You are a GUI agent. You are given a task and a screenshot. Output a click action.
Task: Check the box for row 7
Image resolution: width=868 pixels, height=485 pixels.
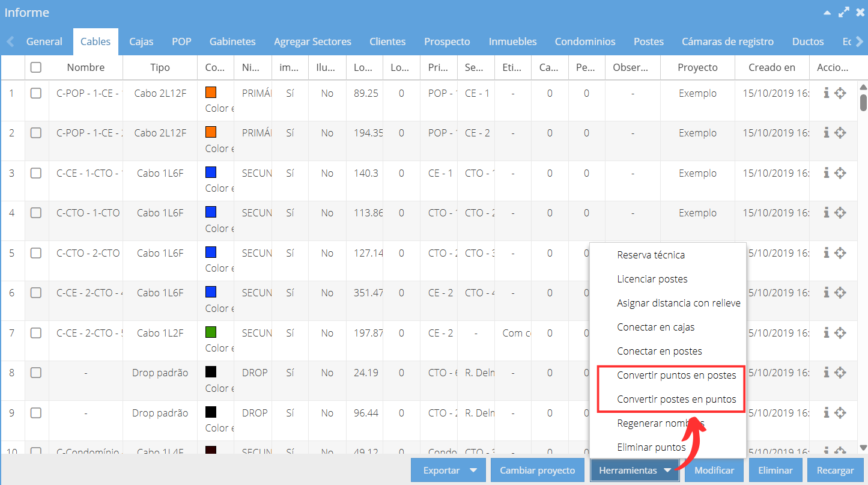[36, 333]
